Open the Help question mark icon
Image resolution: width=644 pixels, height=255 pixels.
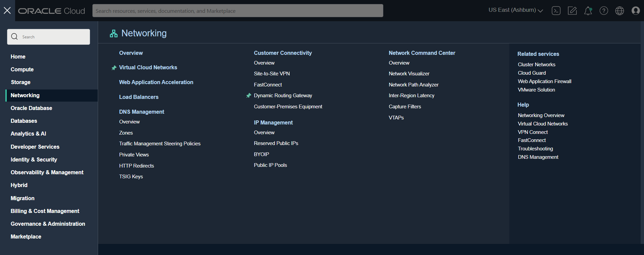click(604, 11)
